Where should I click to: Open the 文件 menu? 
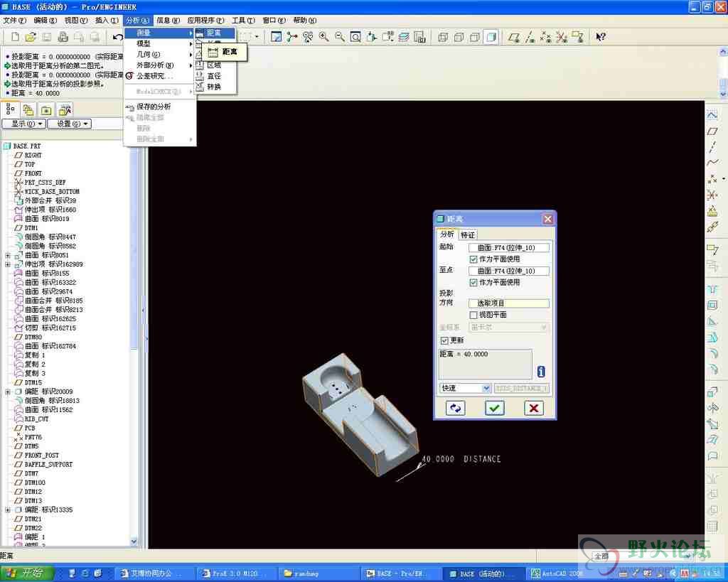(14, 21)
